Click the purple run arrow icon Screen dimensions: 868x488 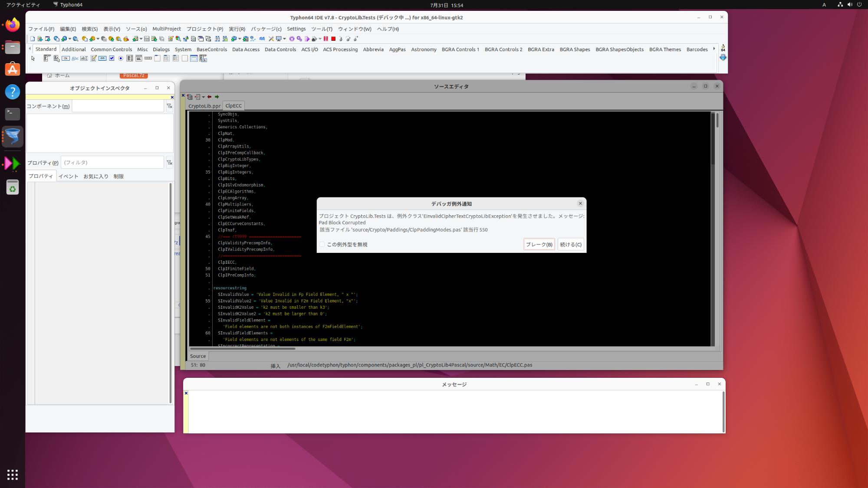[307, 39]
